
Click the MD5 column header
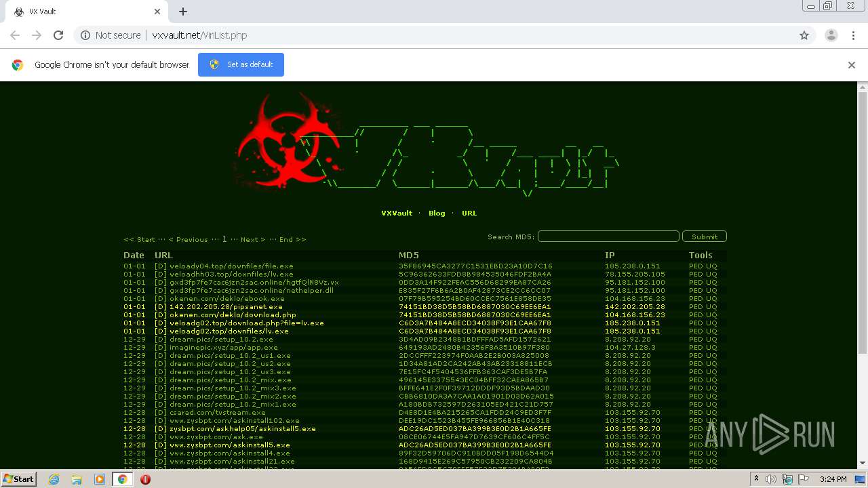[409, 256]
